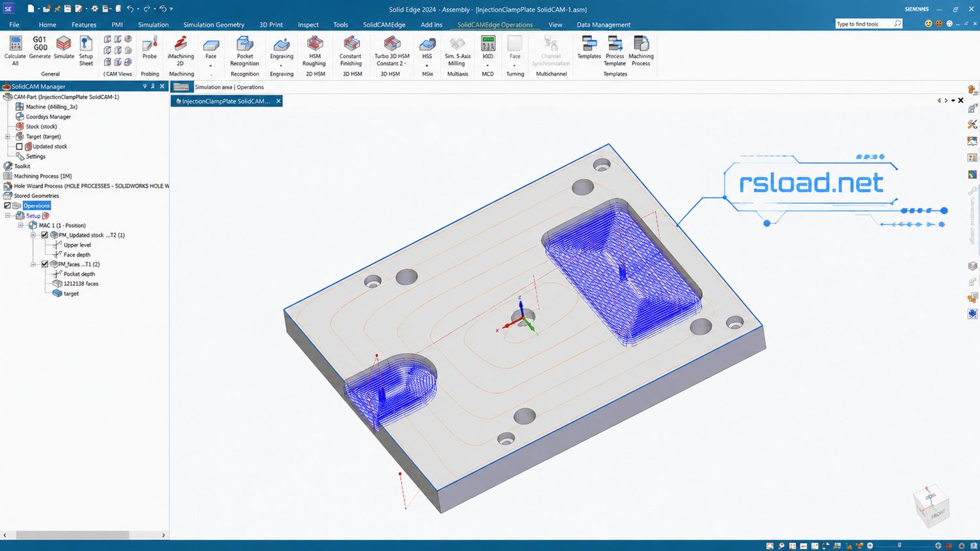Screen dimensions: 980x551
Task: Select Constant Finishing 3D HSM
Action: coord(351,50)
